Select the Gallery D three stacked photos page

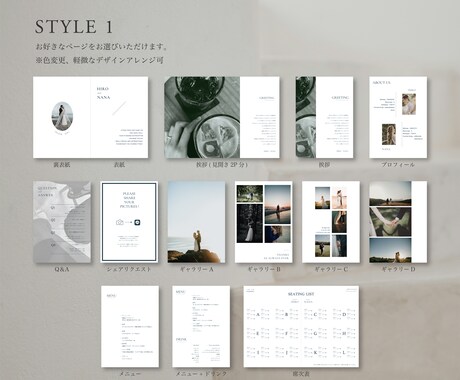pos(398,222)
